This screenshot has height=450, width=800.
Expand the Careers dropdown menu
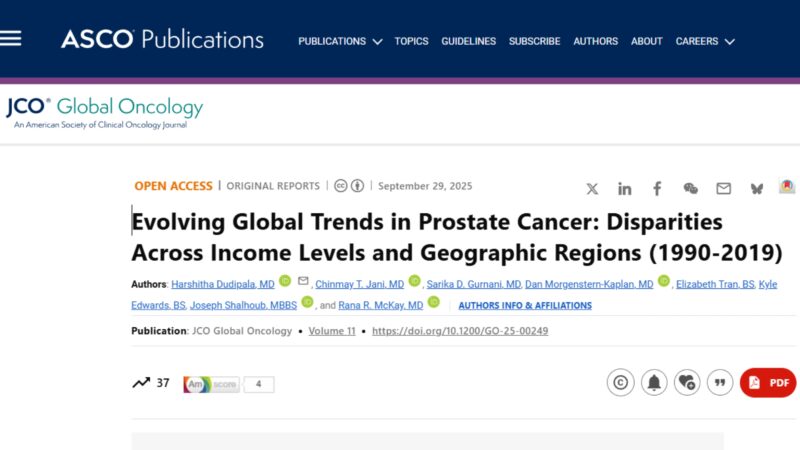tap(705, 41)
